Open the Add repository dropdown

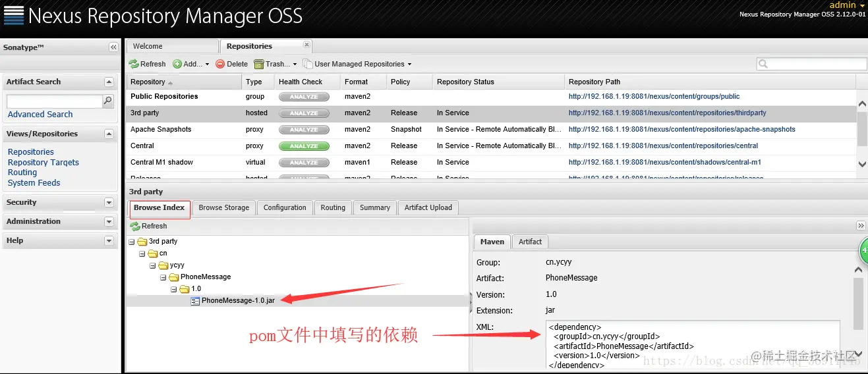(x=191, y=64)
